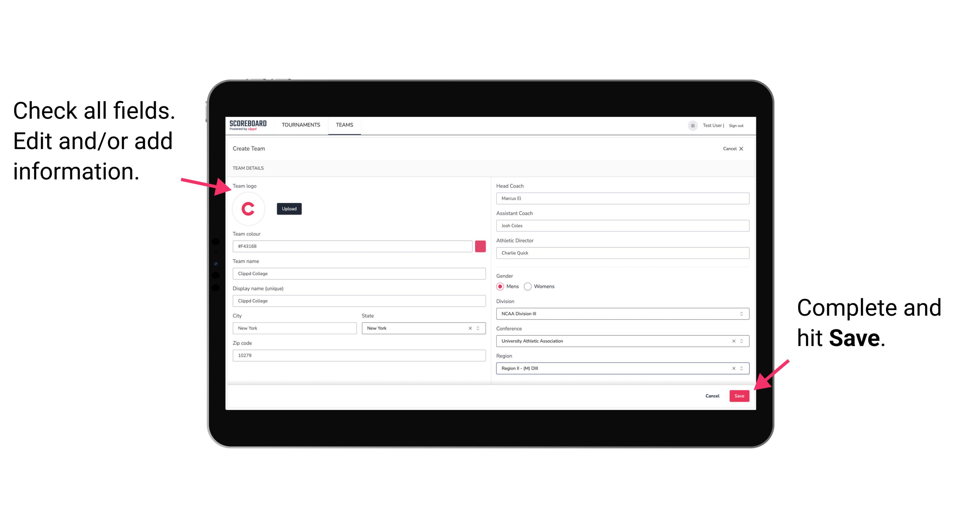Select the Womens radio button
Viewport: 980px width, 527px height.
click(530, 286)
